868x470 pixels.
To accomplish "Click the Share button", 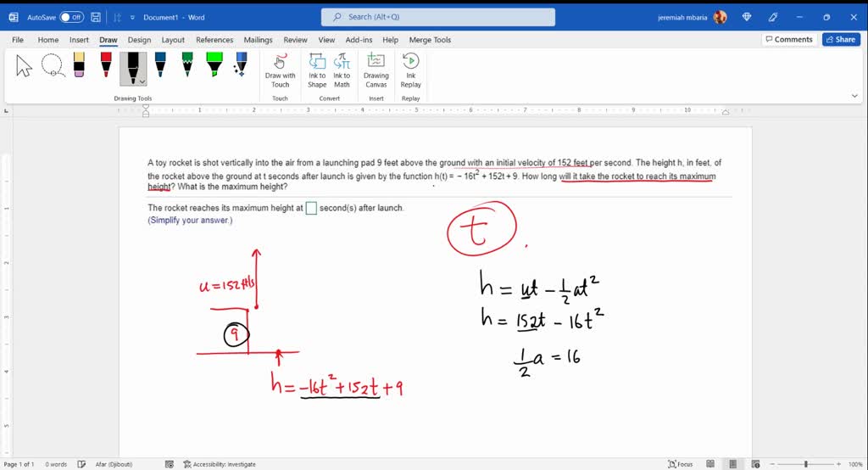I will tap(840, 39).
